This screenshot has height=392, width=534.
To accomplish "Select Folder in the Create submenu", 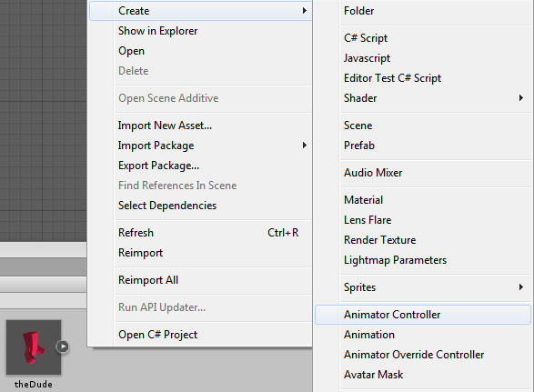I will coord(358,11).
